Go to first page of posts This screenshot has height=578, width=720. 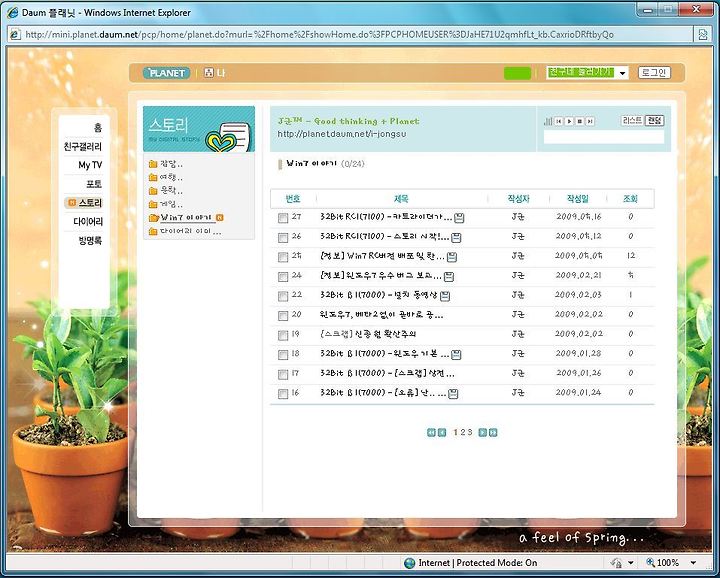tap(431, 432)
